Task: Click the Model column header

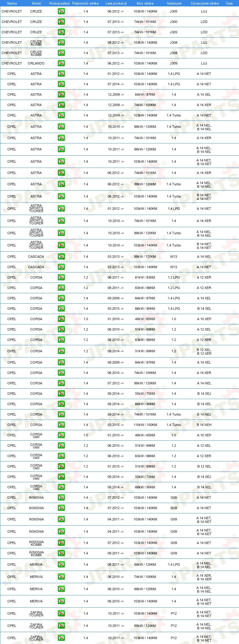Action: pos(37,3)
